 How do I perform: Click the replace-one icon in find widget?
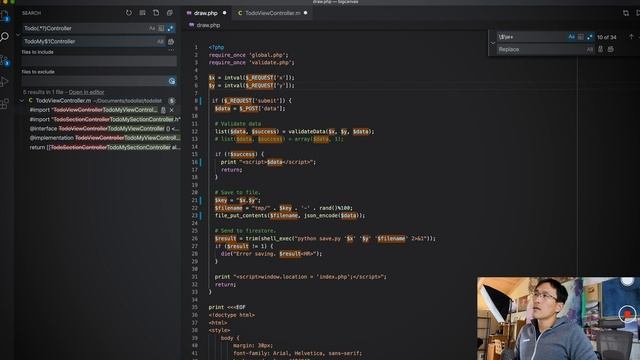click(600, 49)
